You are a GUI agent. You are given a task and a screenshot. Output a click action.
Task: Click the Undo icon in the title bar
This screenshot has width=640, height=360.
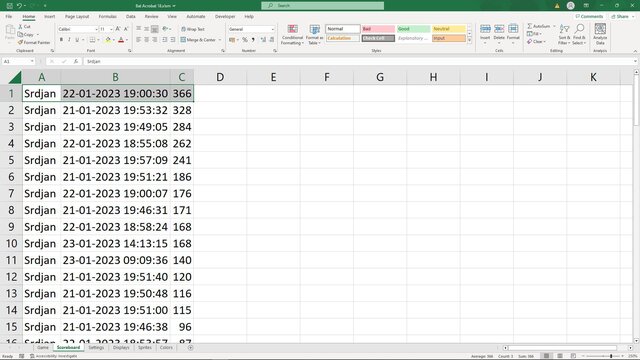[x=19, y=6]
